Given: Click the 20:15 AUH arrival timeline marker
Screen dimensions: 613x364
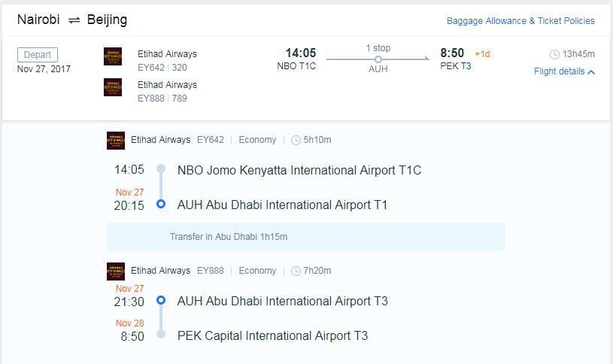Looking at the screenshot, I should (x=160, y=204).
